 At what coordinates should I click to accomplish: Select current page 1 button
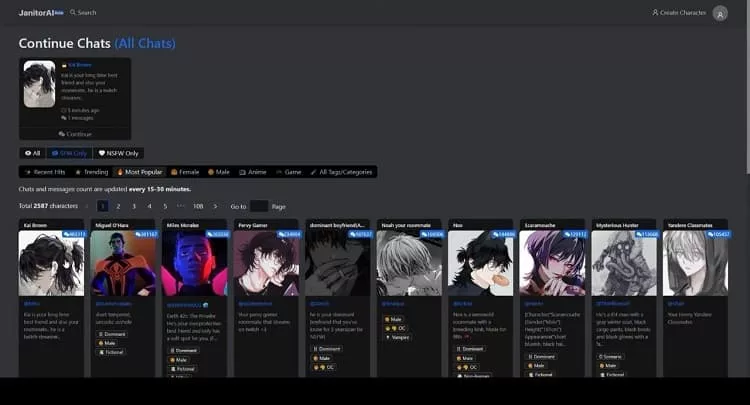[102, 207]
